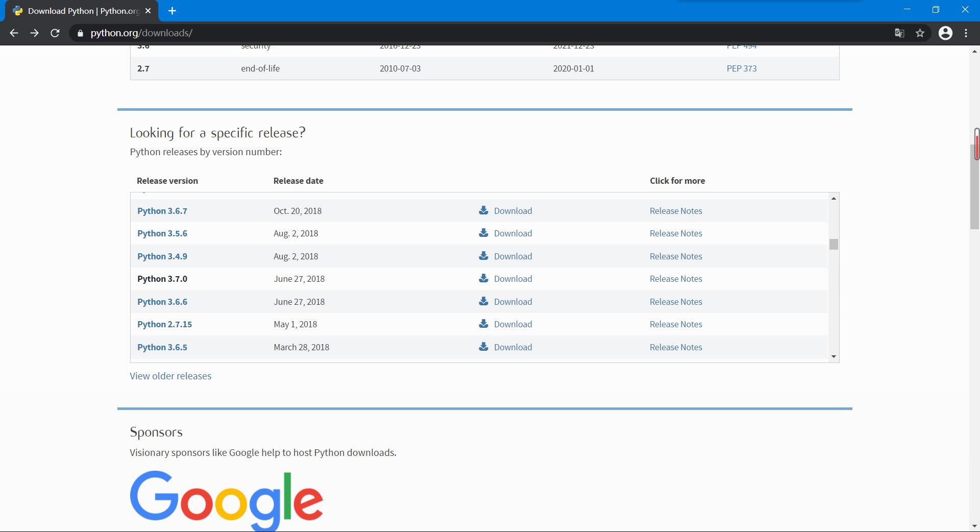The height and width of the screenshot is (532, 980).
Task: Click the release list scrollbar thumb
Action: (834, 245)
